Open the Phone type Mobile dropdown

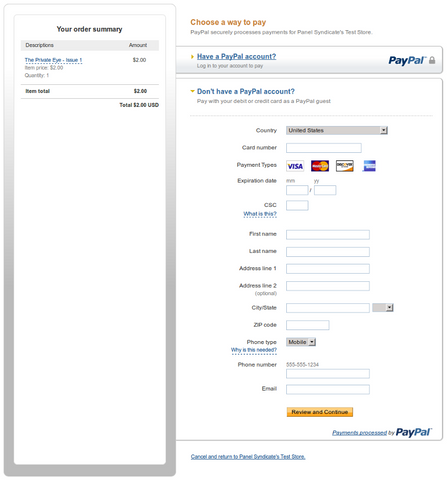(301, 342)
